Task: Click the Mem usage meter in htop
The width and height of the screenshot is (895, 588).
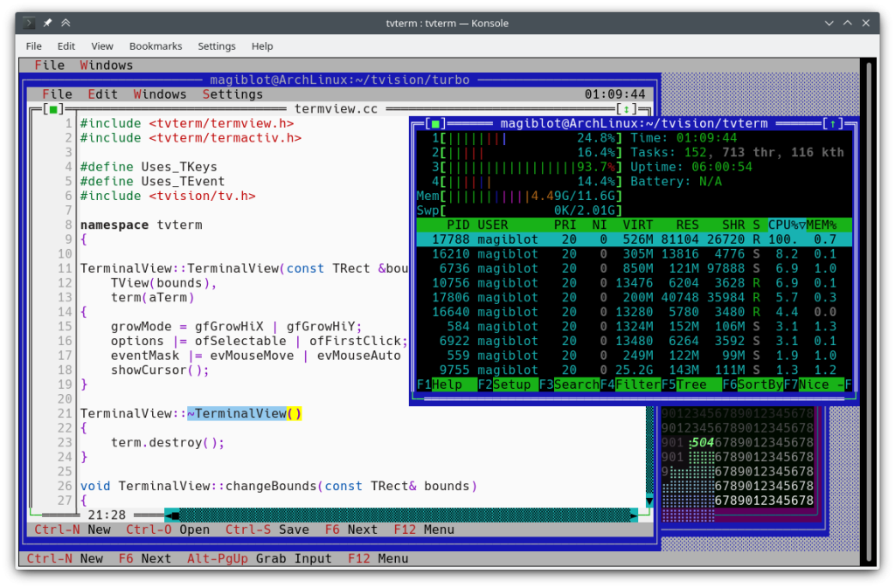Action: point(516,196)
